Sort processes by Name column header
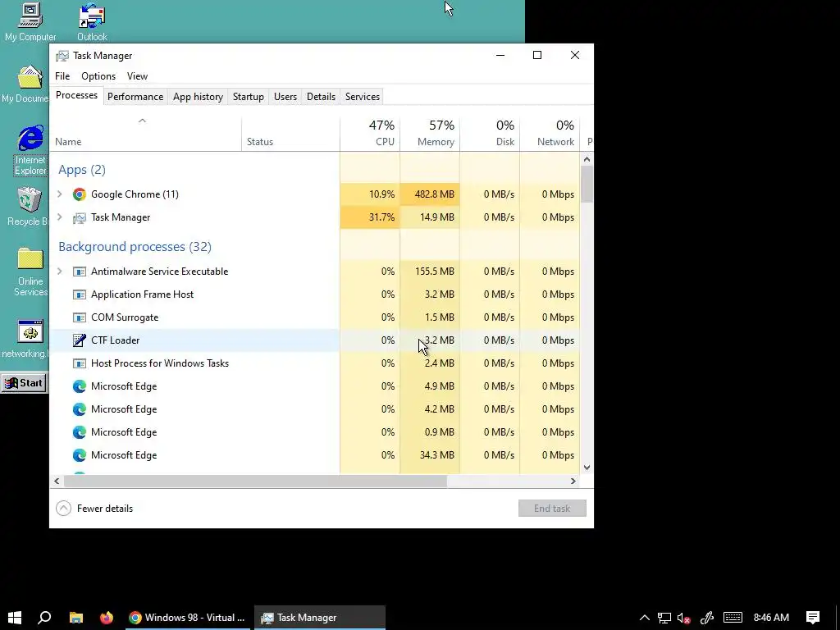The image size is (840, 630). point(146,134)
